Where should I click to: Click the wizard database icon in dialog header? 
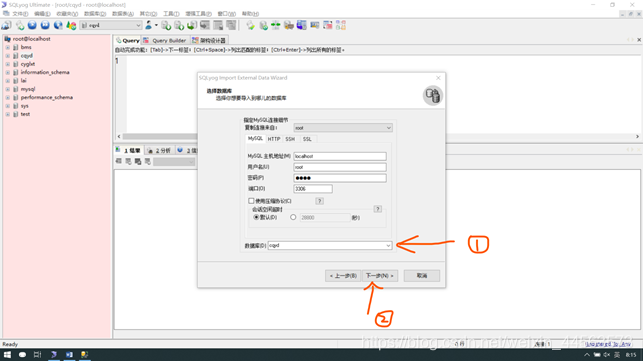[x=433, y=96]
